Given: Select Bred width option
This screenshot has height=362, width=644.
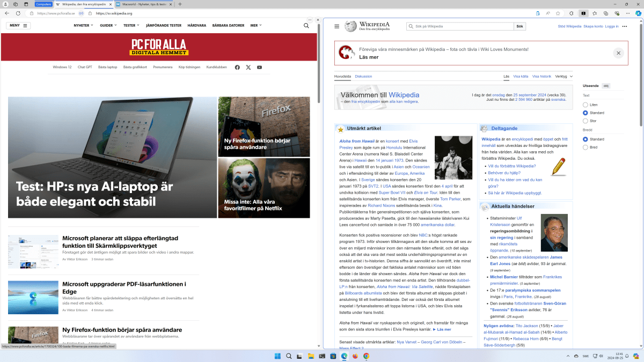Looking at the screenshot, I should tap(586, 147).
